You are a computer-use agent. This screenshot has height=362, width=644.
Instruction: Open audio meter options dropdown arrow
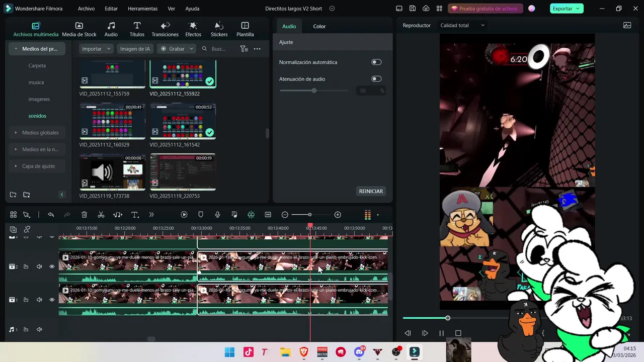pyautogui.click(x=378, y=215)
